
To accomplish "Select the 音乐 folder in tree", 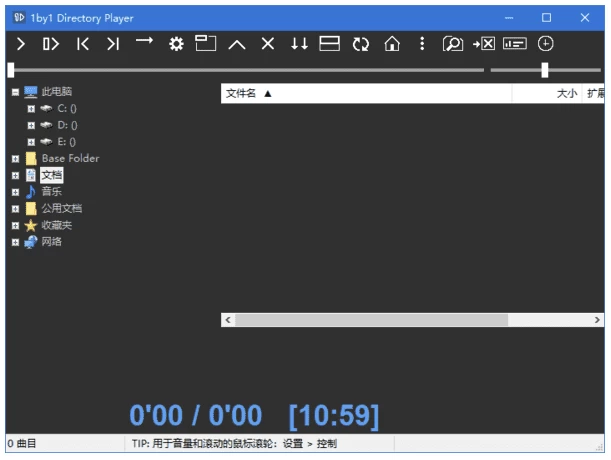I will click(51, 192).
